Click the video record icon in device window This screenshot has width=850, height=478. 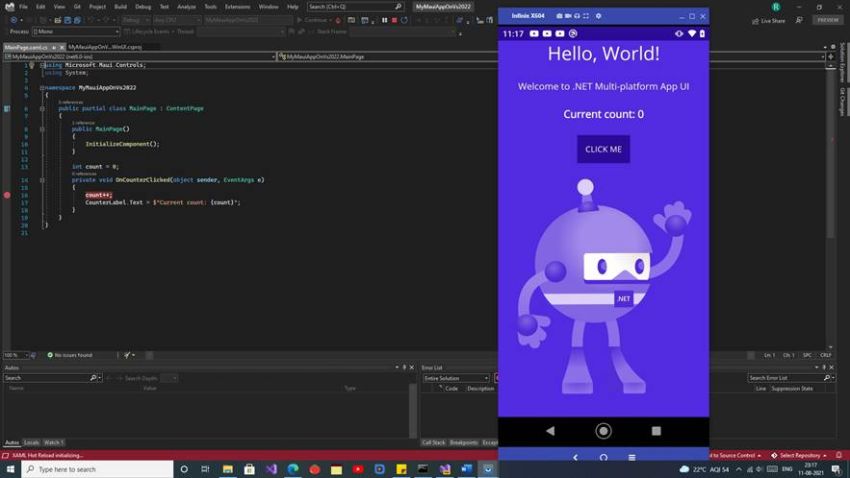568,16
